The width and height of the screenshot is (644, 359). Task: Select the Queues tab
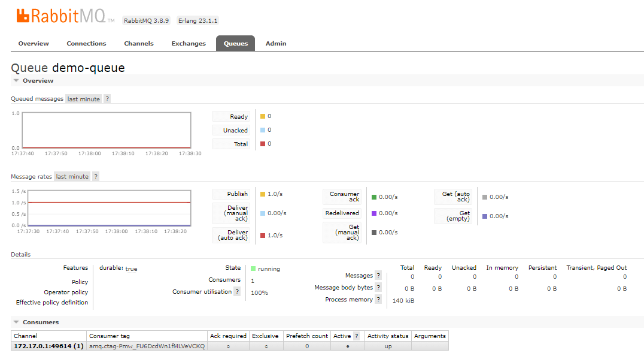coord(236,44)
